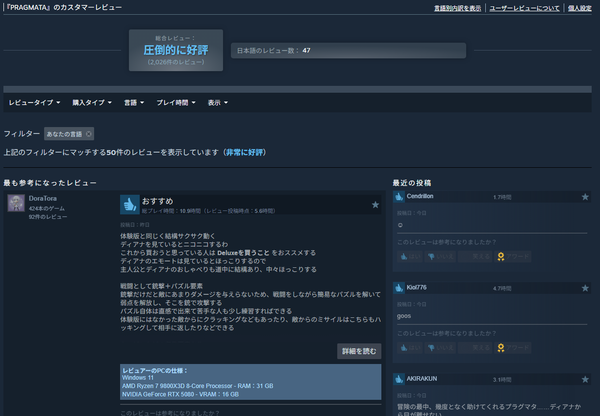This screenshot has height=416, width=600.
Task: Expand the 言語 filter dropdown
Action: pos(134,103)
